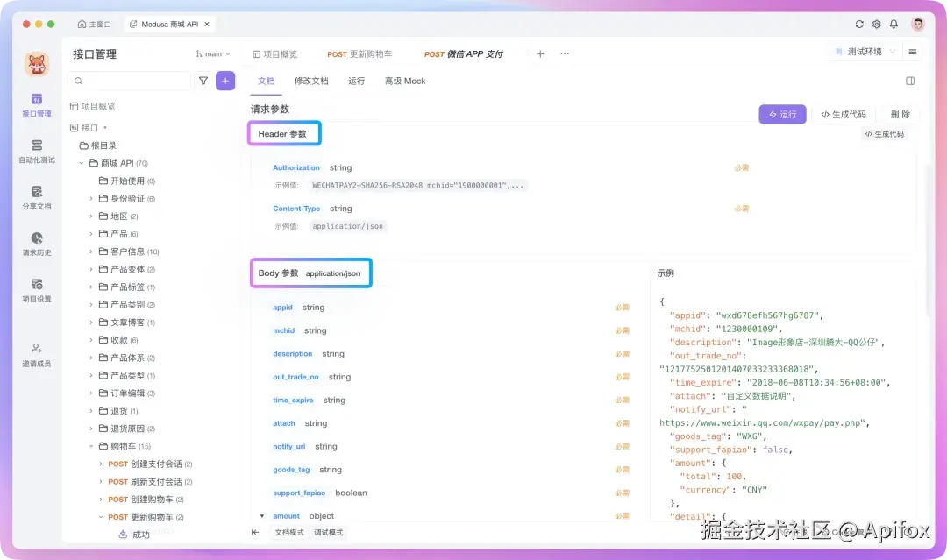This screenshot has height=560, width=947.
Task: Switch to 文档模式 at the bottom
Action: [289, 532]
